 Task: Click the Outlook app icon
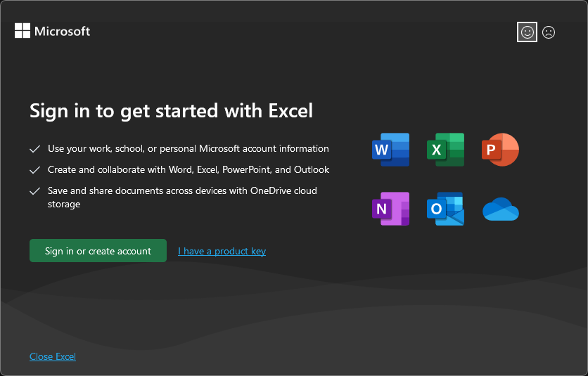coord(445,209)
